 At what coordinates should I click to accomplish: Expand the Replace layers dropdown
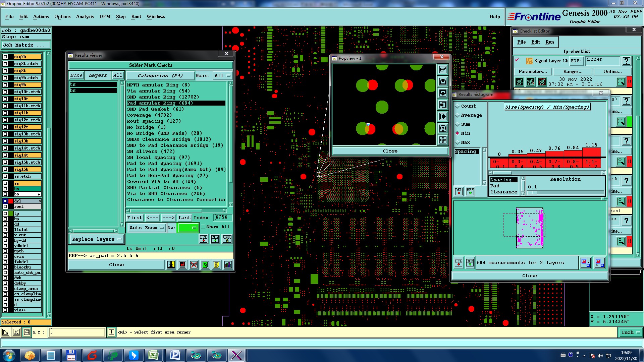pyautogui.click(x=96, y=239)
